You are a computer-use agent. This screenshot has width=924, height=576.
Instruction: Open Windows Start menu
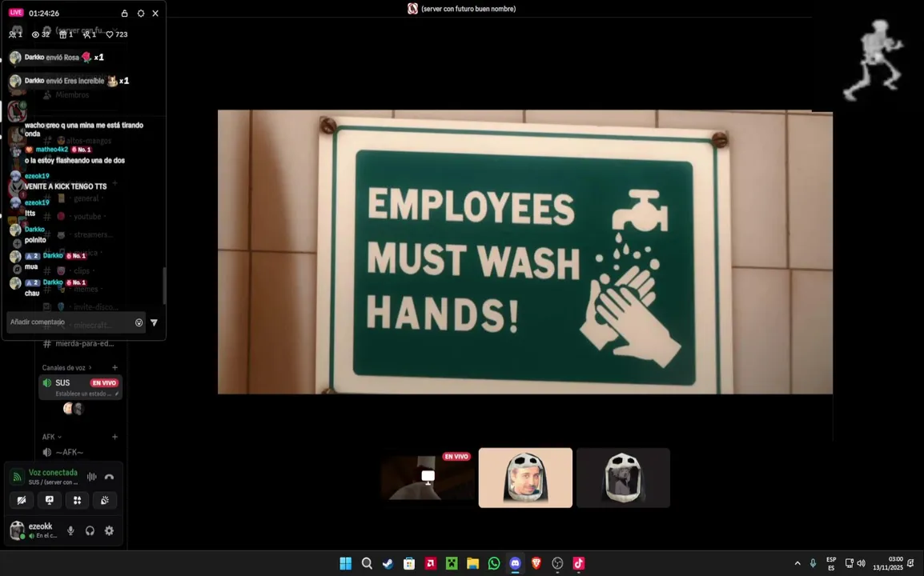346,564
